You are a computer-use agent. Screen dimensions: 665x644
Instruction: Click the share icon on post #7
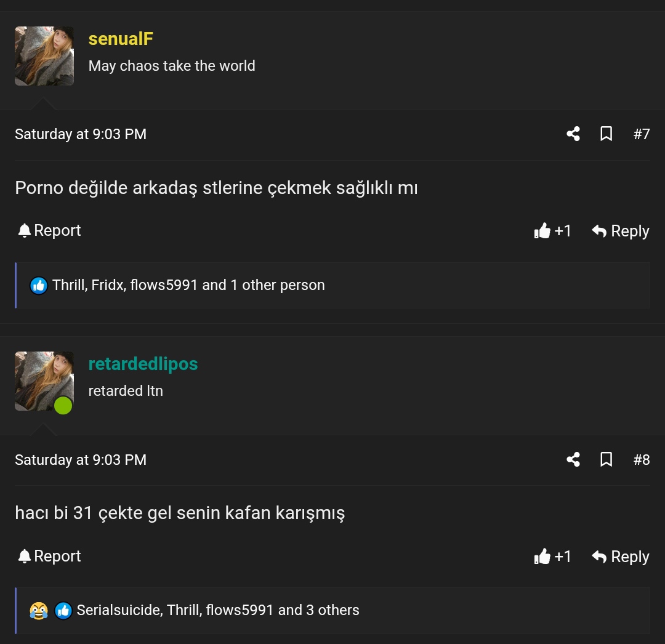point(573,134)
